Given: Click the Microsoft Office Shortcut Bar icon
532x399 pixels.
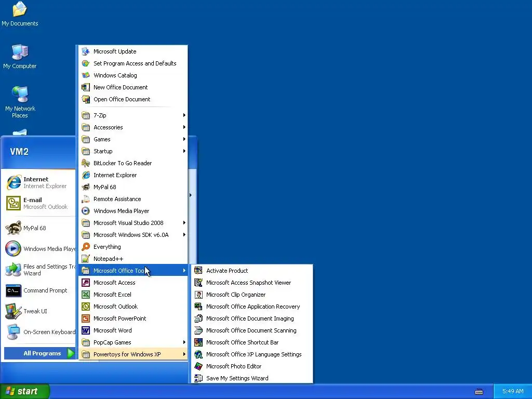Looking at the screenshot, I should click(198, 342).
